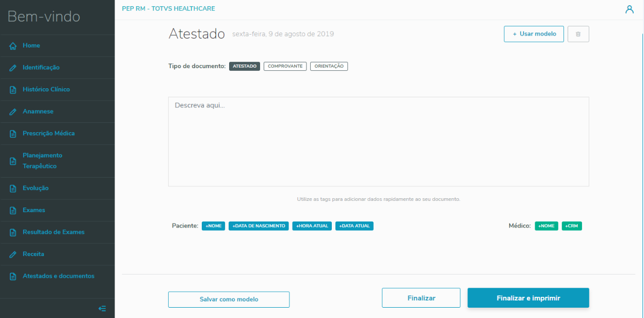Image resolution: width=644 pixels, height=318 pixels.
Task: Click the document icon beside Histórico Clínico
Action: 13,90
